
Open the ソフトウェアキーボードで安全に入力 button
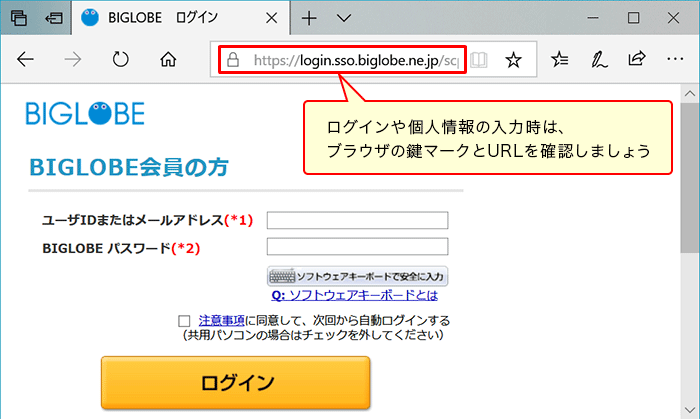[357, 277]
